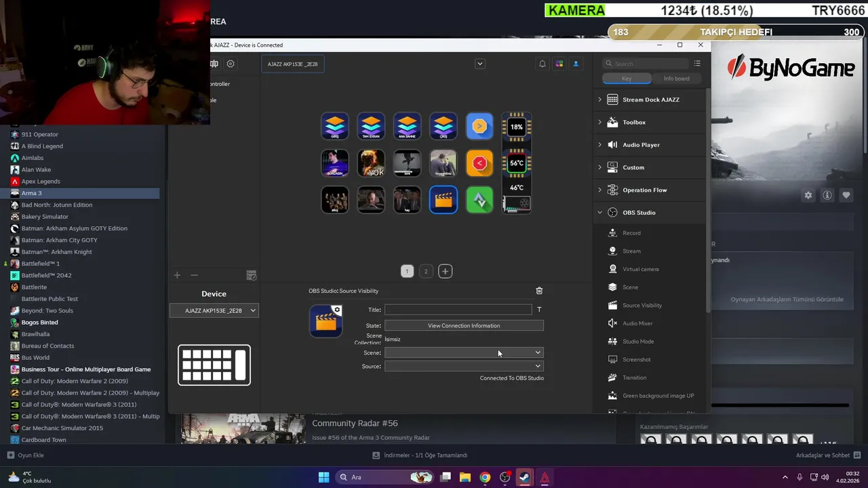The image size is (868, 488).
Task: Click the title text style T icon
Action: click(x=539, y=310)
